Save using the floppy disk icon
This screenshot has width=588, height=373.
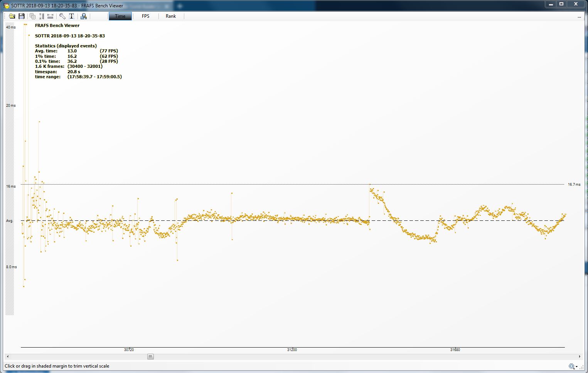(x=22, y=16)
